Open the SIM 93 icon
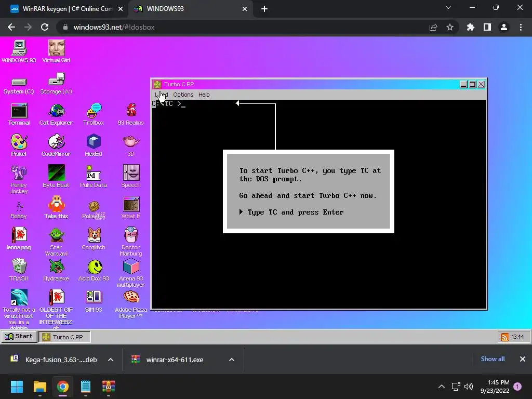 [x=94, y=301]
